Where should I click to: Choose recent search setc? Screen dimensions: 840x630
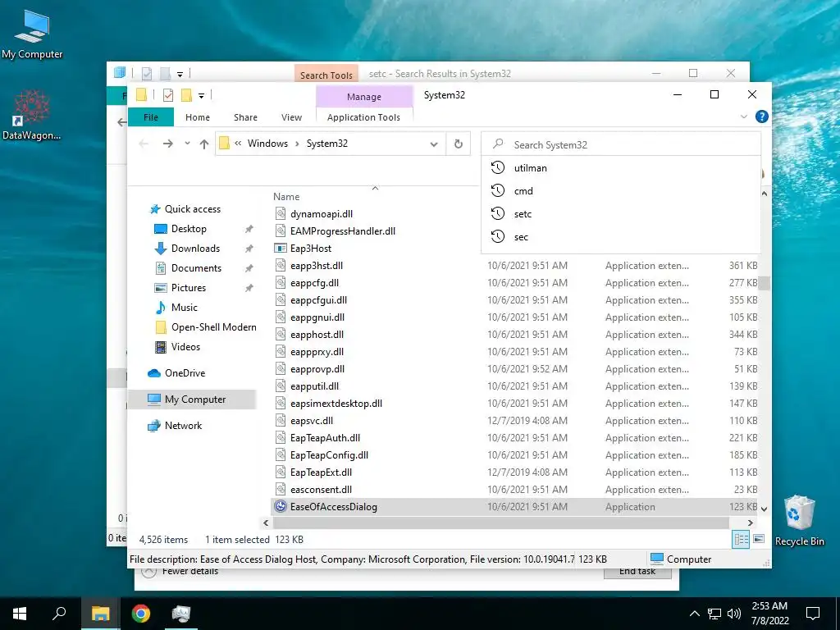[622, 214]
